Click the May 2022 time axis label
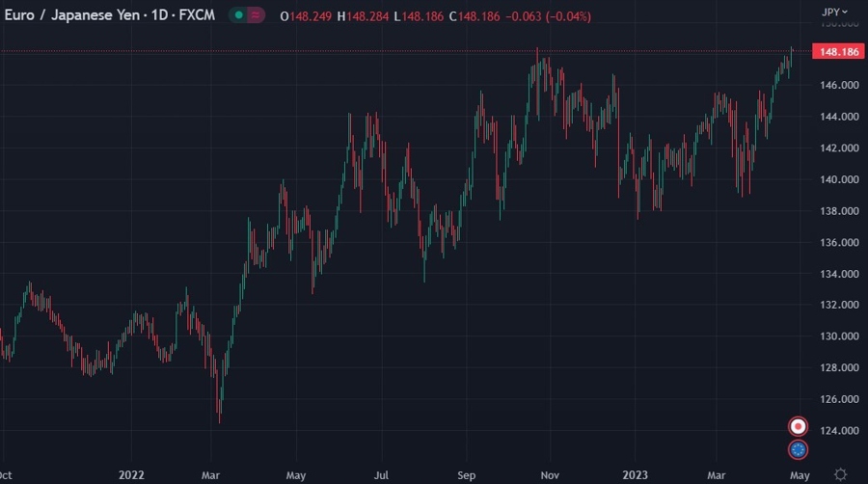The width and height of the screenshot is (868, 484). point(296,475)
